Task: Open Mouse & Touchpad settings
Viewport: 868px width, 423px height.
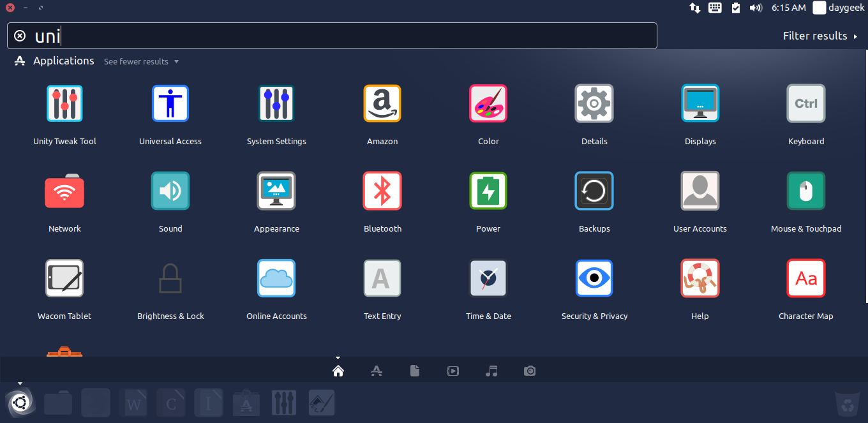Action: pyautogui.click(x=806, y=191)
